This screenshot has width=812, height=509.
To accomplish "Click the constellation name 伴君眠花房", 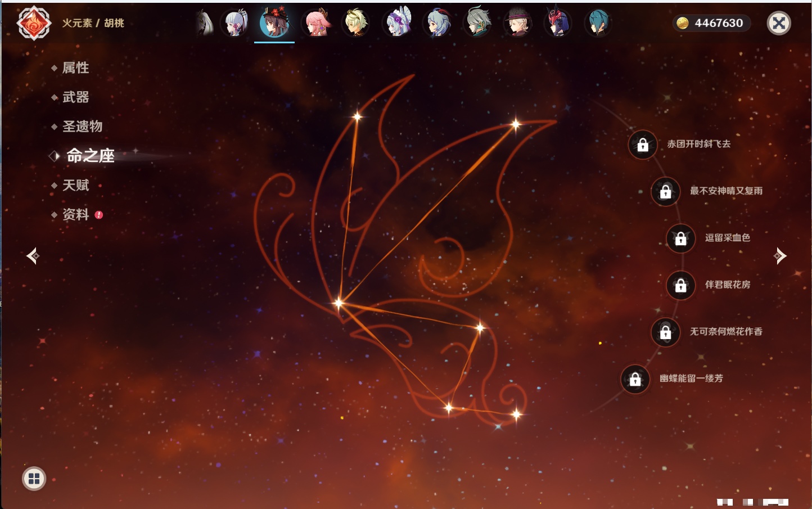I will pos(728,285).
